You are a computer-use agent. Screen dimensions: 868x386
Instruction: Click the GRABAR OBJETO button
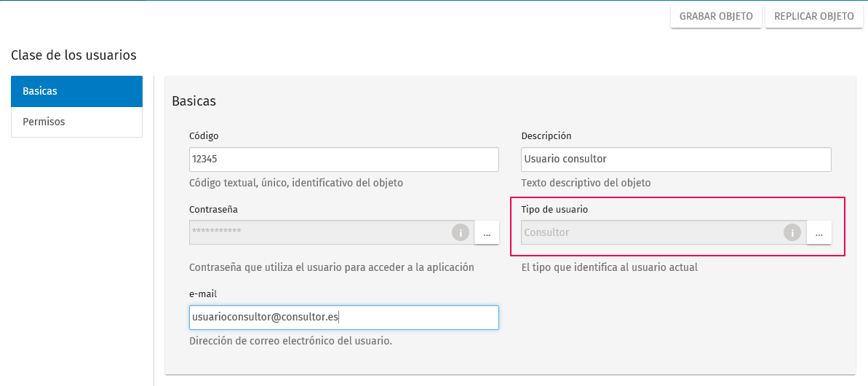pyautogui.click(x=716, y=16)
